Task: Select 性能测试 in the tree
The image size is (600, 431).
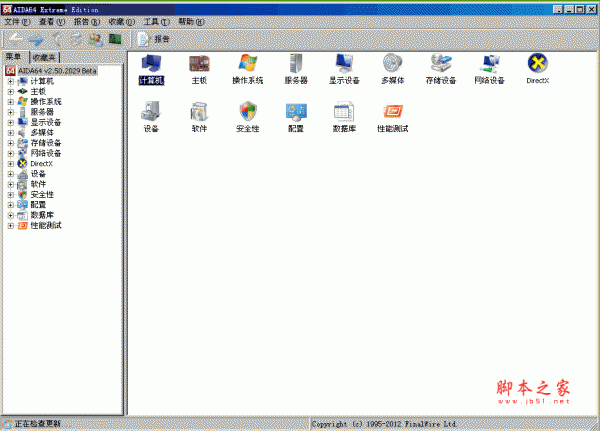Action: [x=46, y=225]
